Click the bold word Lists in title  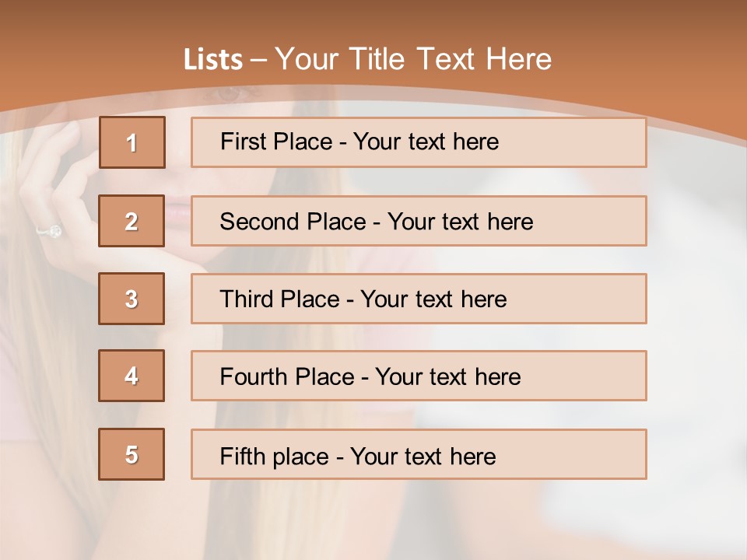(x=213, y=59)
